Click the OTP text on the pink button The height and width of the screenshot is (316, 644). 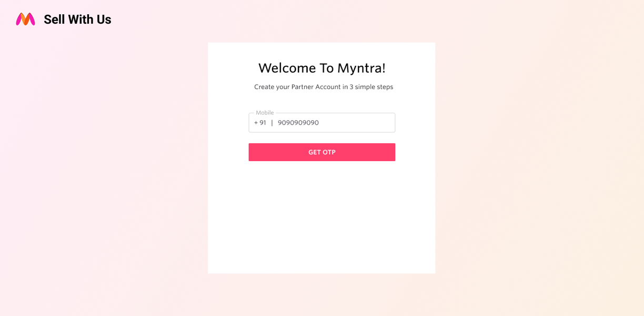(x=329, y=152)
